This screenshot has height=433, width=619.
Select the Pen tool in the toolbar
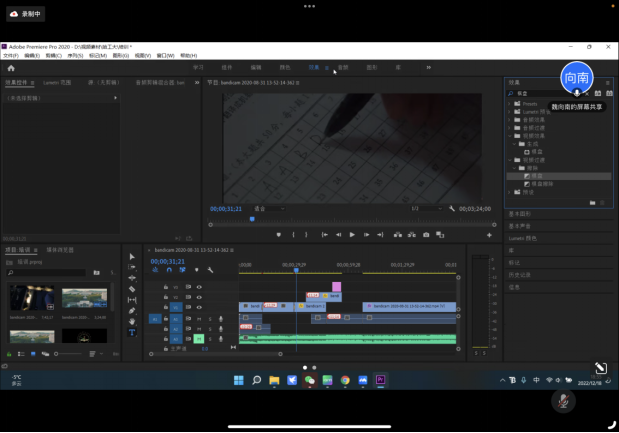[132, 311]
